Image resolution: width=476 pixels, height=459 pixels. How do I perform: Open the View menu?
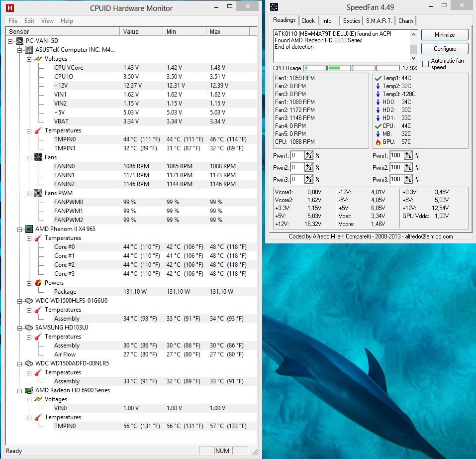47,20
